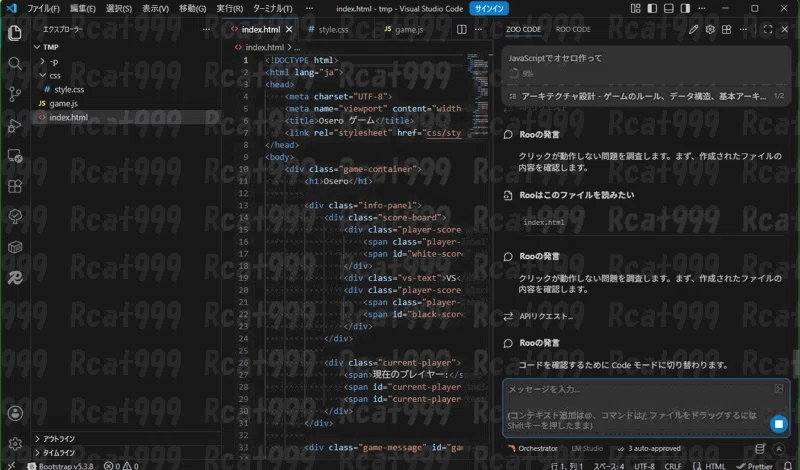
Task: Expand the -p folder
Action: 126,61
